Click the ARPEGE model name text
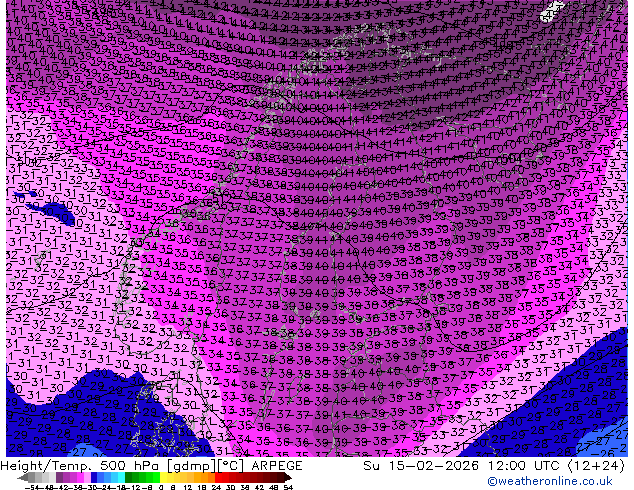This screenshot has height=490, width=634. coord(277,466)
